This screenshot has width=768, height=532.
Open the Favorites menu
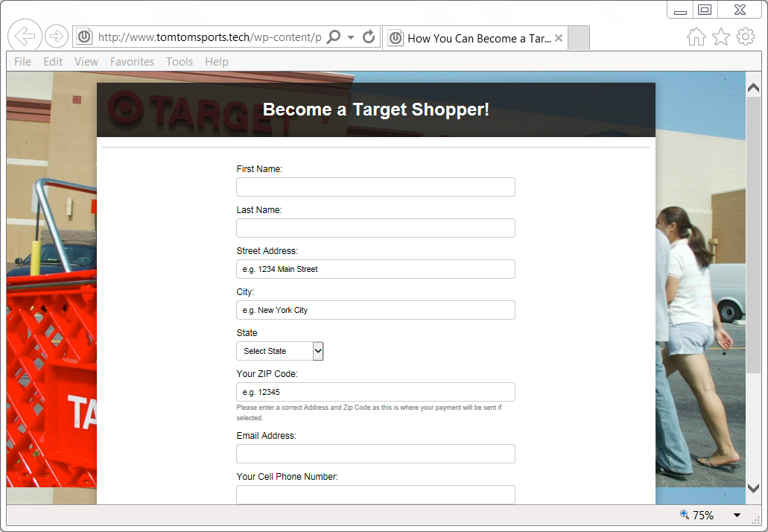(133, 62)
